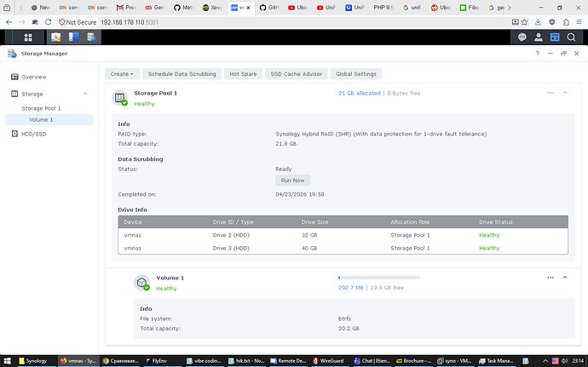The height and width of the screenshot is (367, 588).
Task: Open the browser hamburger menu
Action: (579, 22)
